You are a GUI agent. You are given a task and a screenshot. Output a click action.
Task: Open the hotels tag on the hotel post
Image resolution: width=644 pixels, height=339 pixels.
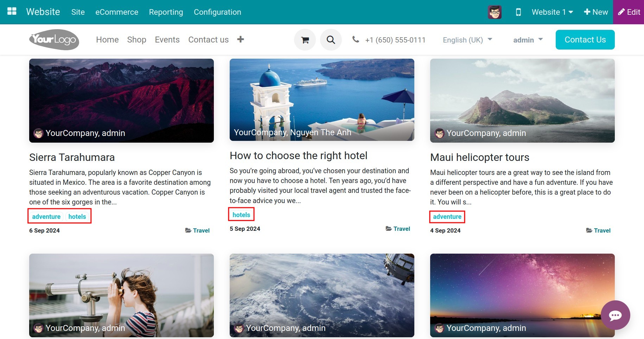(241, 214)
